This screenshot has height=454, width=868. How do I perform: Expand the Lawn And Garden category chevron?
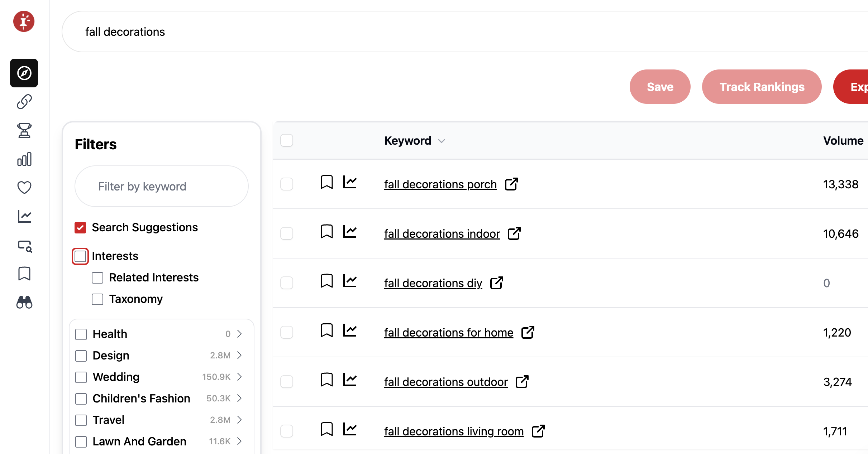pos(239,441)
